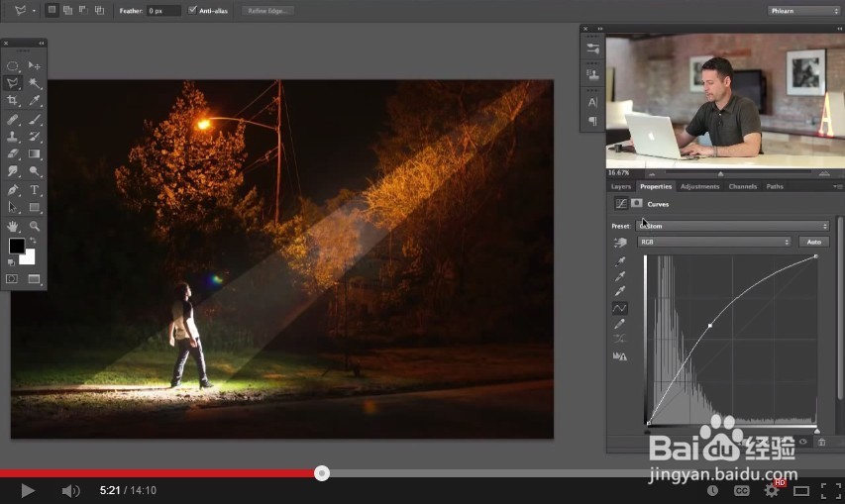The image size is (845, 504).
Task: Switch to the Channels tab
Action: pyautogui.click(x=743, y=186)
